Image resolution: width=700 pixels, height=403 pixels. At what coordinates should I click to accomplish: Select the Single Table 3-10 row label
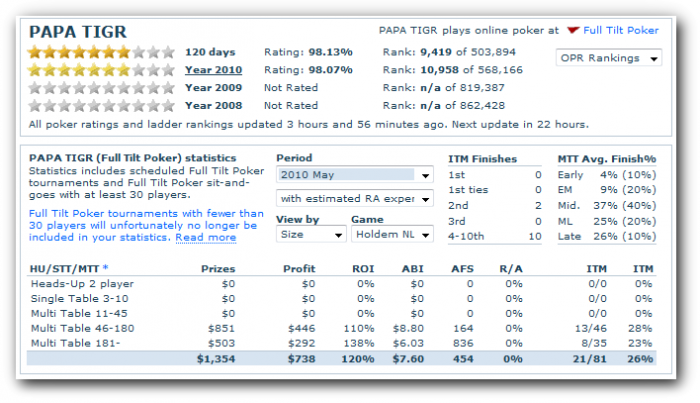(79, 299)
